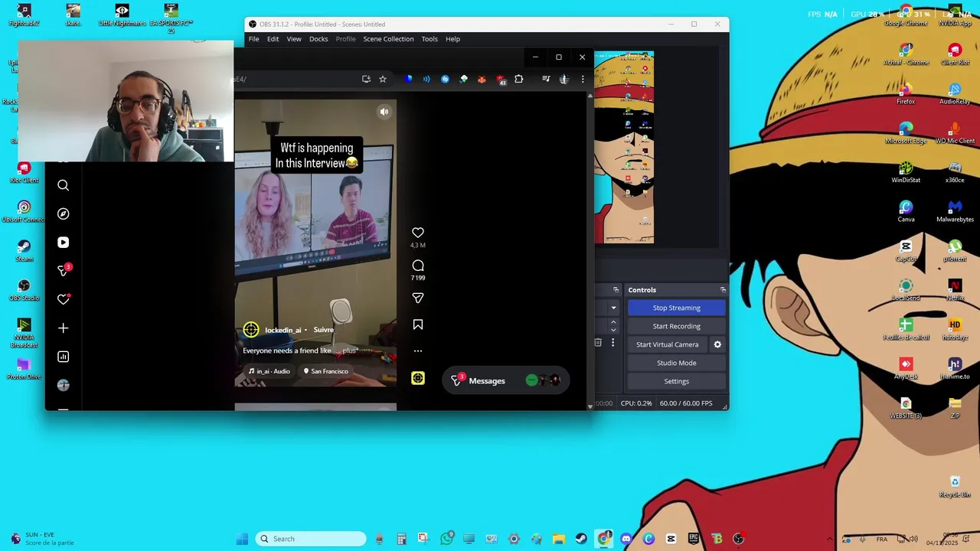Open the Bitwarden shield extension
Screen dimensions: 980x551
pos(408,79)
